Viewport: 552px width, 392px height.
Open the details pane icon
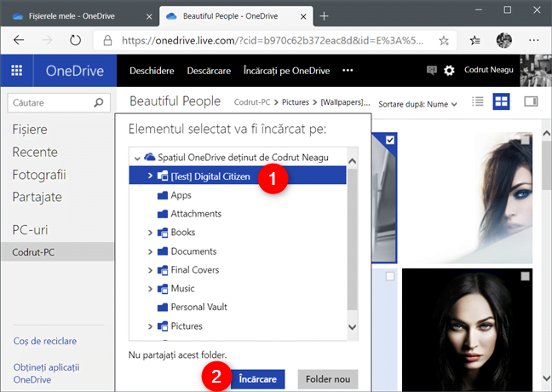[x=531, y=101]
